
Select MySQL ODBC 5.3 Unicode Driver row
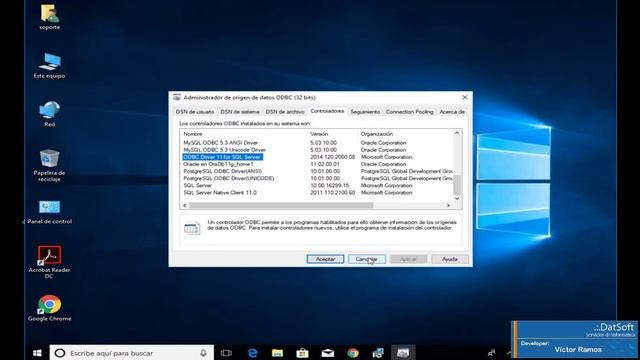(x=316, y=150)
